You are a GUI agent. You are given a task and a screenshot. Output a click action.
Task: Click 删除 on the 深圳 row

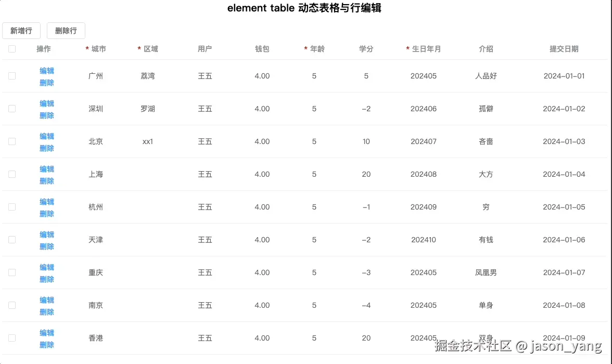click(46, 115)
